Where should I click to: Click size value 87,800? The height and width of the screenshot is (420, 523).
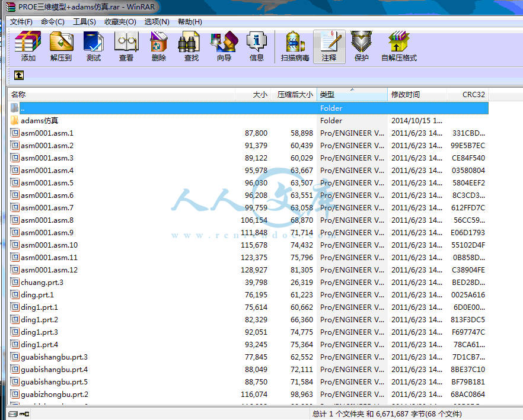[x=256, y=133]
